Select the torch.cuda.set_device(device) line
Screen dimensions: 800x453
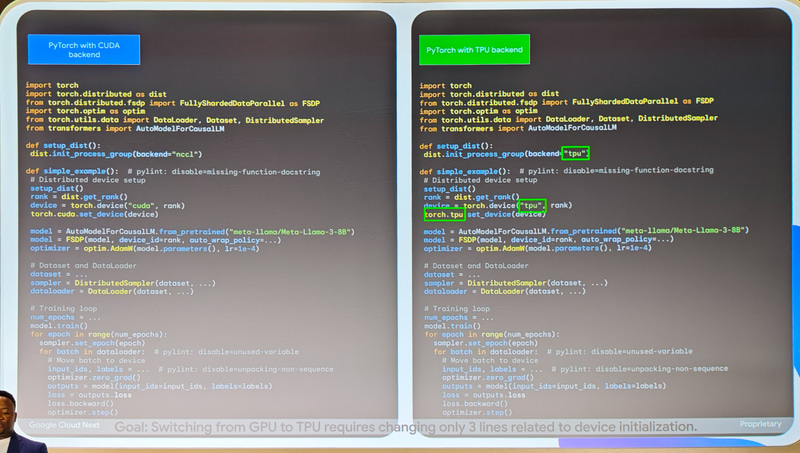pyautogui.click(x=94, y=214)
